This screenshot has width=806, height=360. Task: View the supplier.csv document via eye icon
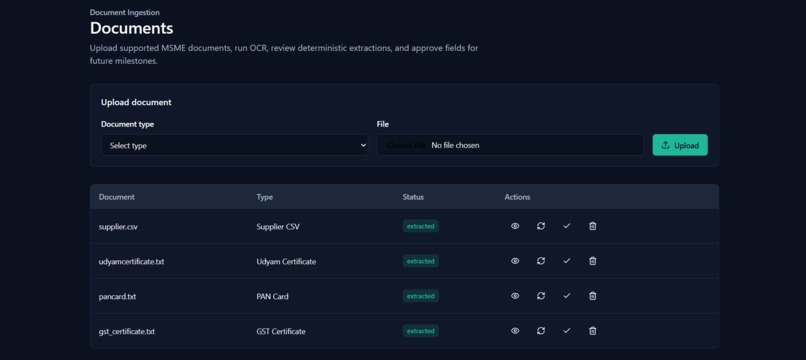point(515,226)
